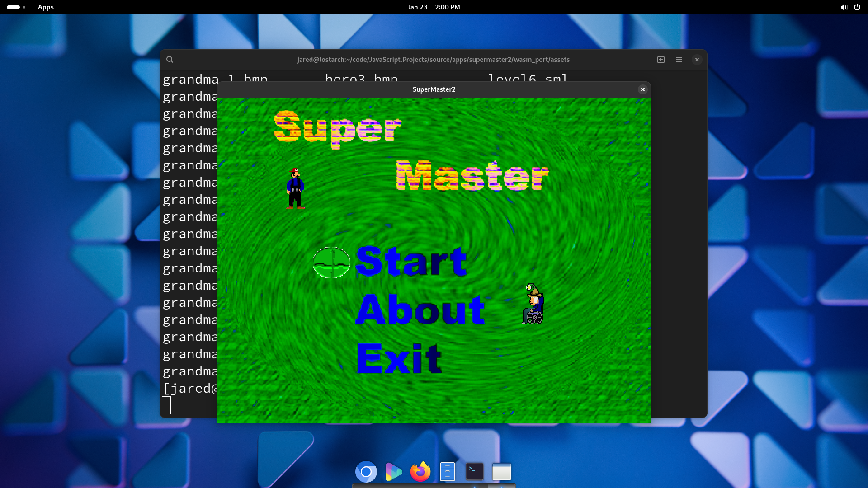868x488 pixels.
Task: Click the volume speaker icon
Action: pos(844,7)
